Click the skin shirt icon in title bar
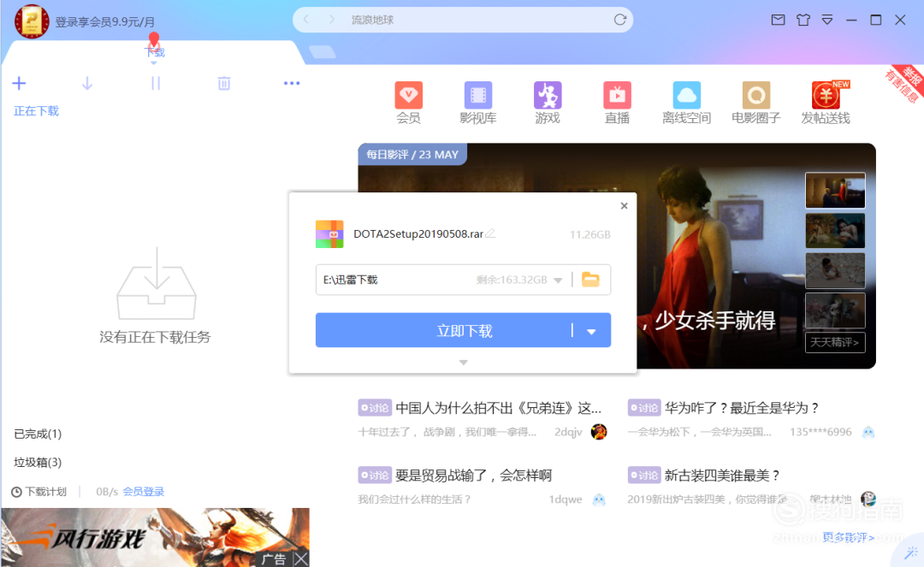Viewport: 924px width, 567px height. [803, 20]
